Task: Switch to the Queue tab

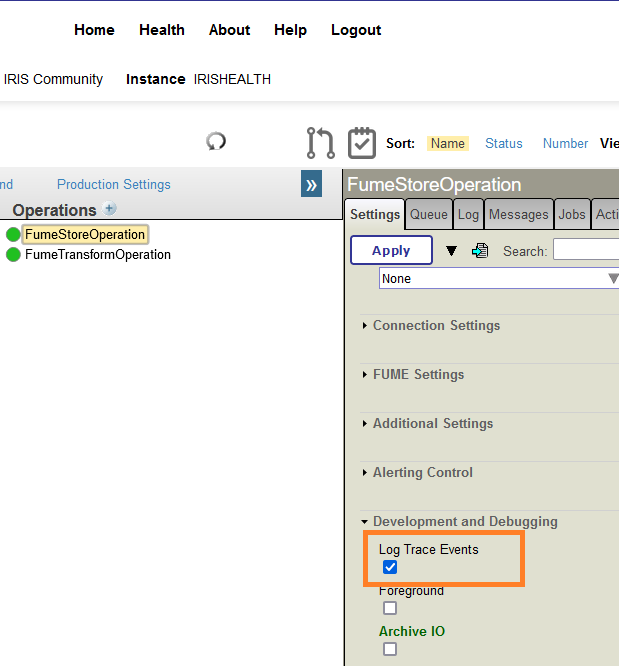Action: coord(429,214)
